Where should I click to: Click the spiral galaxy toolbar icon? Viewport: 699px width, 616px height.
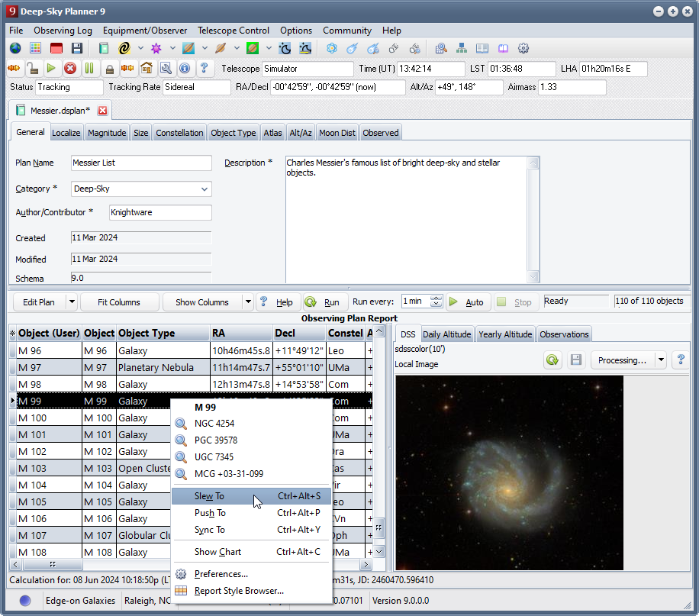tap(124, 49)
